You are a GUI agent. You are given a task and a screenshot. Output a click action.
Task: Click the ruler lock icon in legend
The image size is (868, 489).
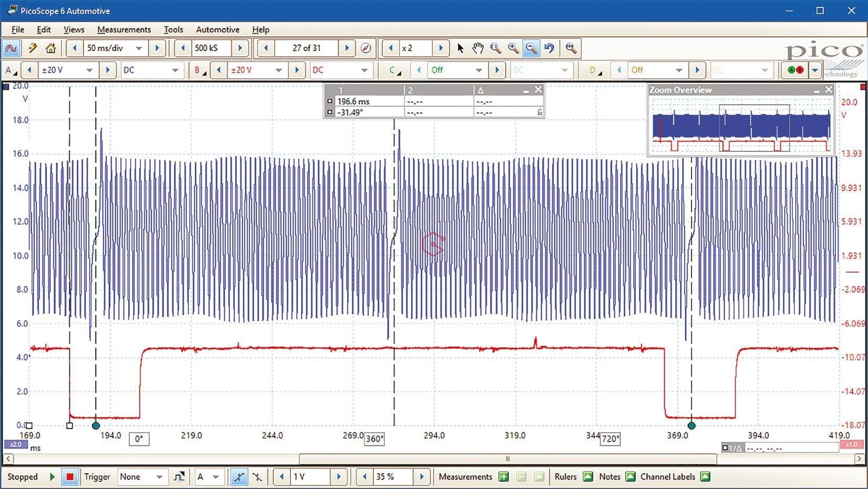pos(539,112)
